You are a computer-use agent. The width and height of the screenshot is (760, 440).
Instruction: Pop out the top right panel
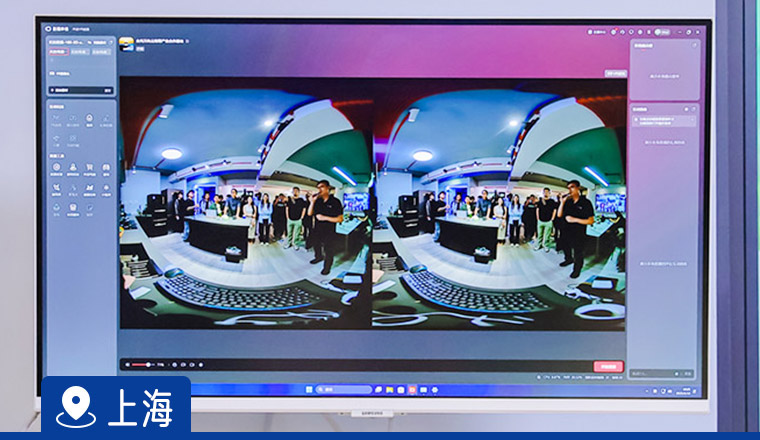pyautogui.click(x=694, y=45)
